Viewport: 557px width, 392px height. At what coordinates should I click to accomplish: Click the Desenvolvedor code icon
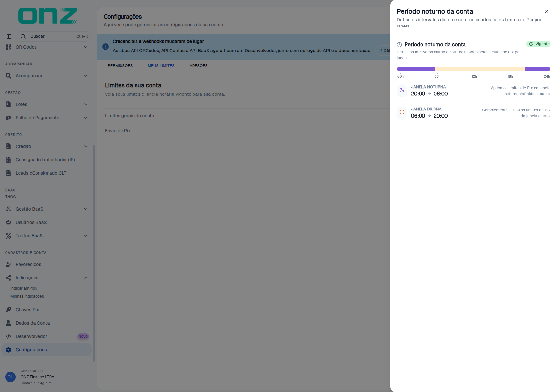pyautogui.click(x=8, y=336)
